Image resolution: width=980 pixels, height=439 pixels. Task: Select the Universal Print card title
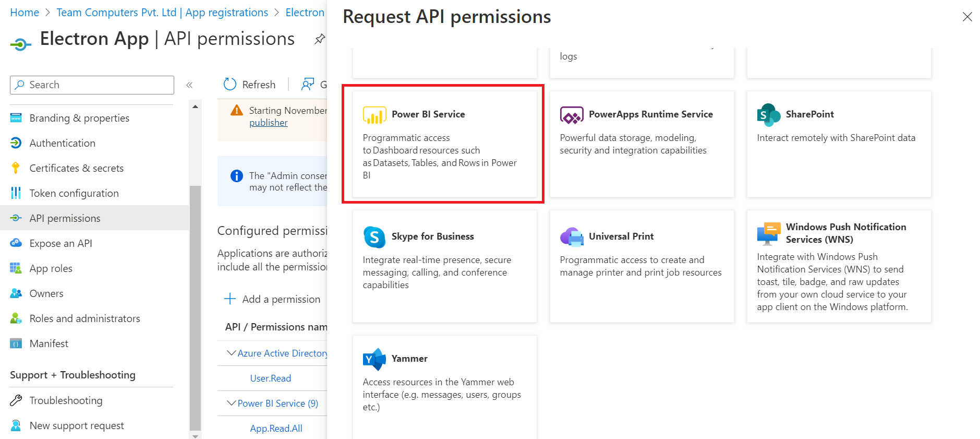621,236
